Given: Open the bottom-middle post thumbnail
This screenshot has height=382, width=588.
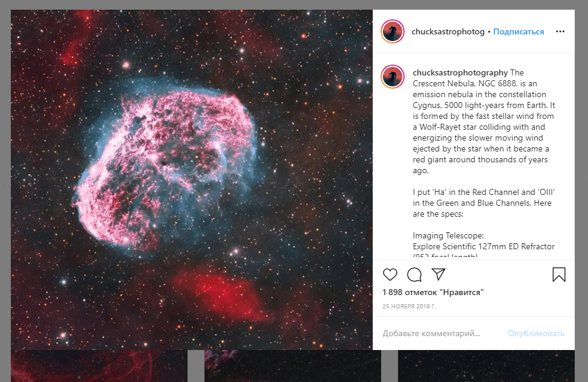Looking at the screenshot, I should pos(292,366).
